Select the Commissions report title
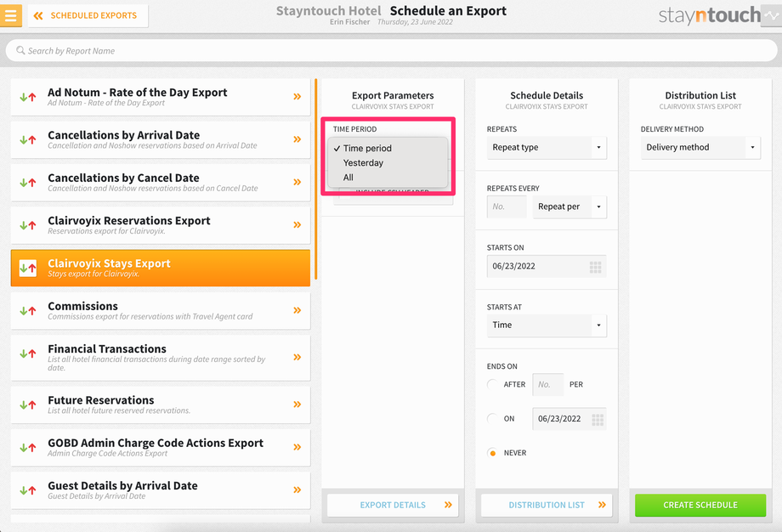 (x=82, y=306)
